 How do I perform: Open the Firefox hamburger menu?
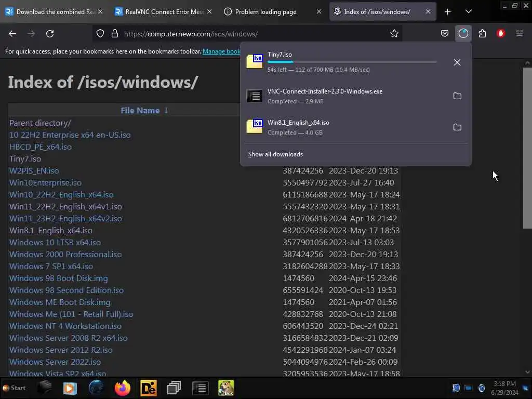point(519,34)
